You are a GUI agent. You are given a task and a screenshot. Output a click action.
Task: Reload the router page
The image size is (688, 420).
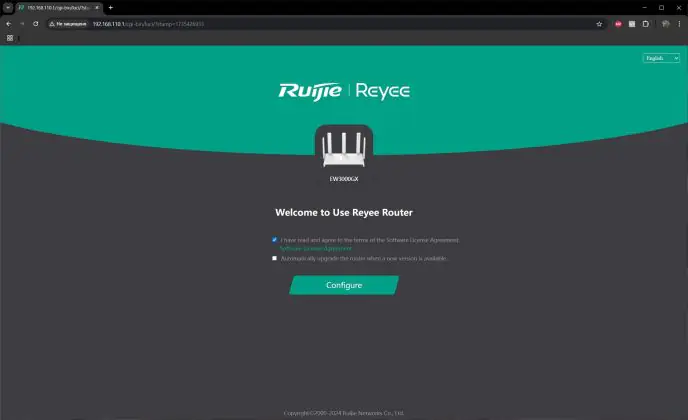pos(36,24)
